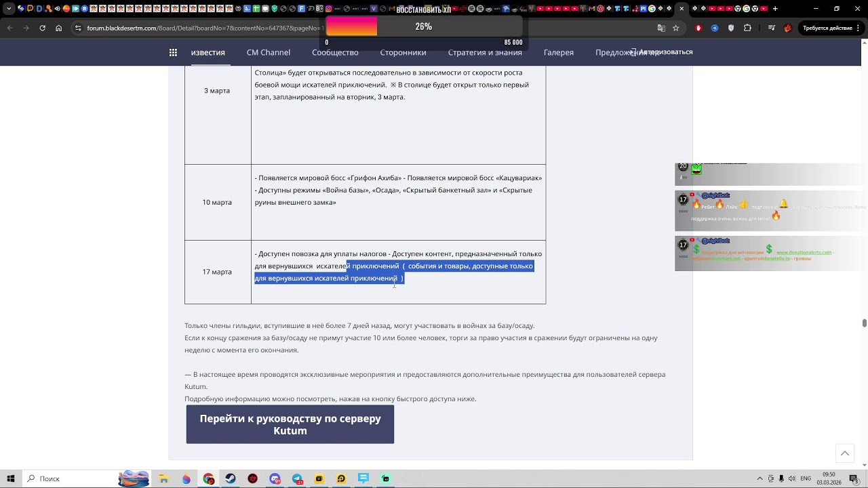Image resolution: width=868 pixels, height=488 pixels.
Task: Open the media playlist control icon
Action: pyautogui.click(x=772, y=28)
